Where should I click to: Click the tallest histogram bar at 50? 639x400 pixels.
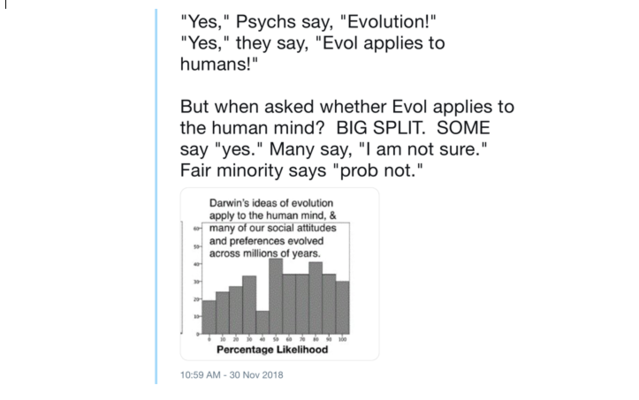click(x=276, y=296)
